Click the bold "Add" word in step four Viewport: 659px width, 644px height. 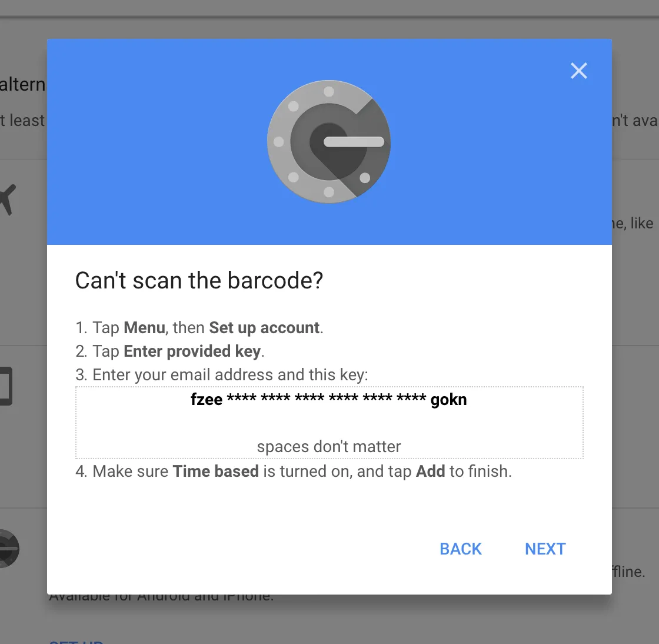(x=430, y=472)
